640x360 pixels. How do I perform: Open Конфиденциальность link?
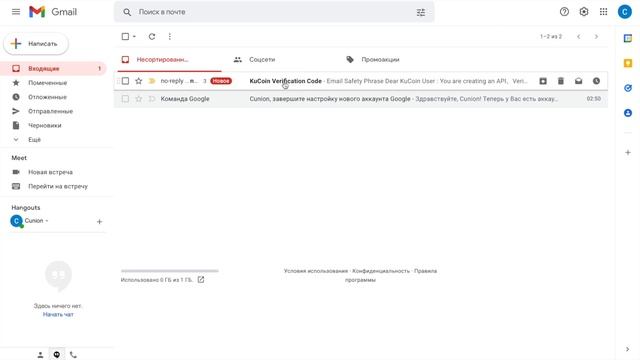point(381,271)
